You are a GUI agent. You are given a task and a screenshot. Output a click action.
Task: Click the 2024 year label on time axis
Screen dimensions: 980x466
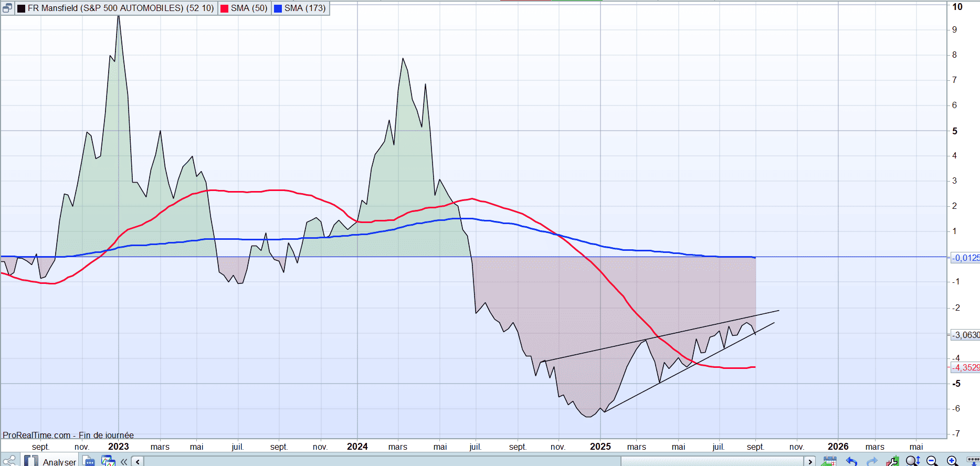(357, 447)
